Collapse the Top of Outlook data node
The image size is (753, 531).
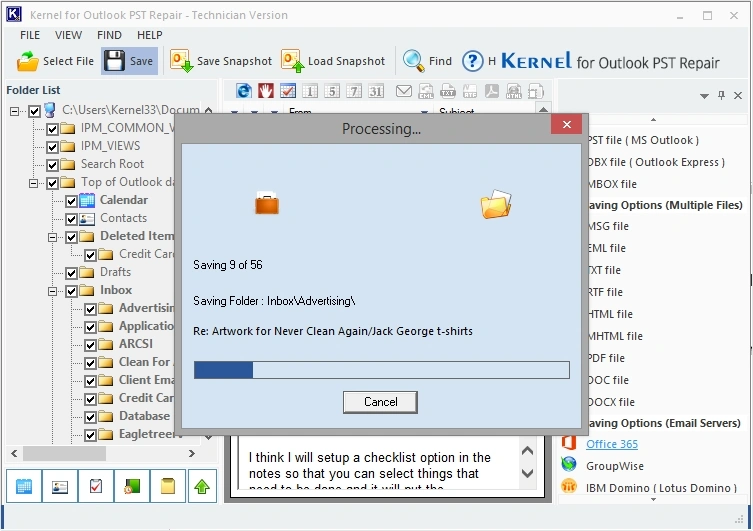33,183
